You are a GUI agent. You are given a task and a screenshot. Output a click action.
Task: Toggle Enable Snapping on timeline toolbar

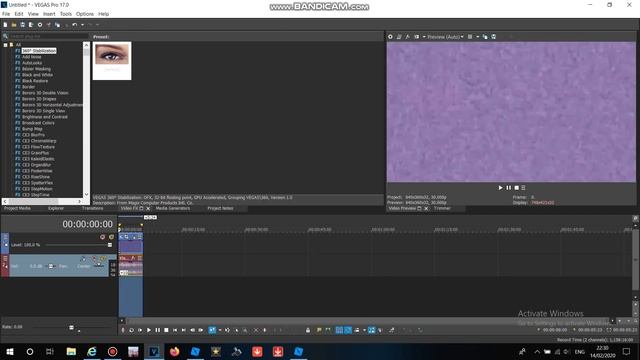(339, 330)
